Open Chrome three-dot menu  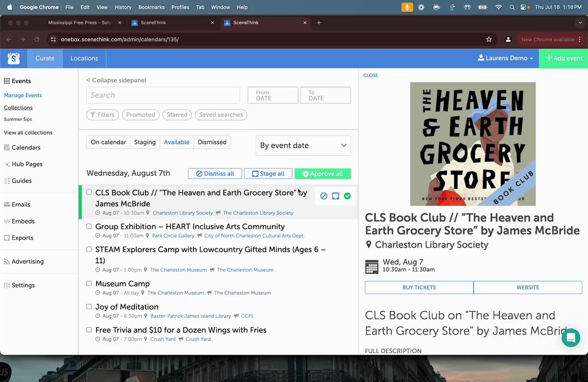[x=580, y=40]
